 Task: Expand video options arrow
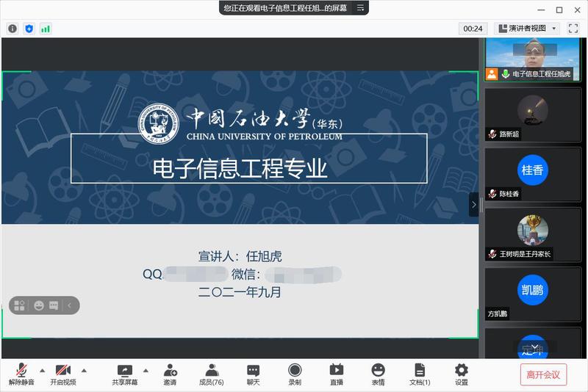[x=84, y=371]
